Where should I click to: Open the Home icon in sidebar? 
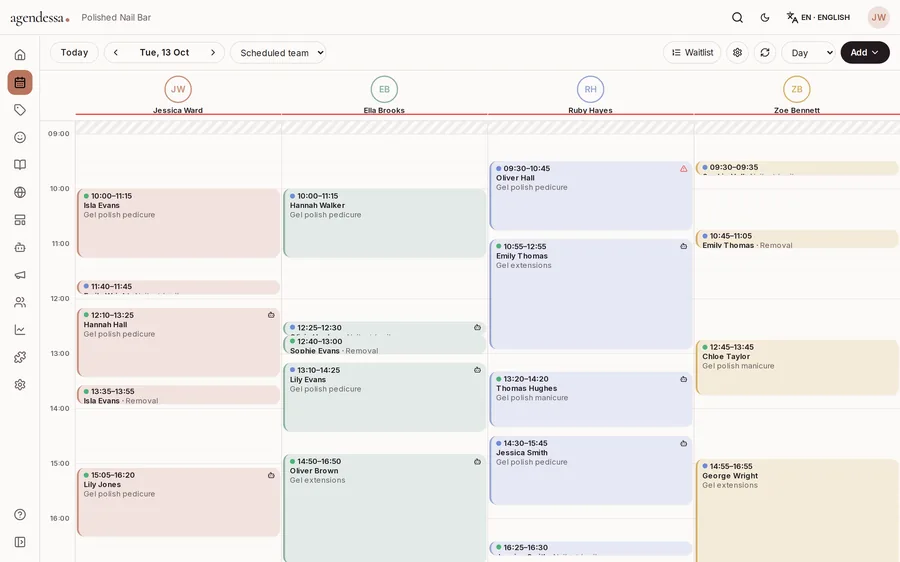[x=20, y=55]
